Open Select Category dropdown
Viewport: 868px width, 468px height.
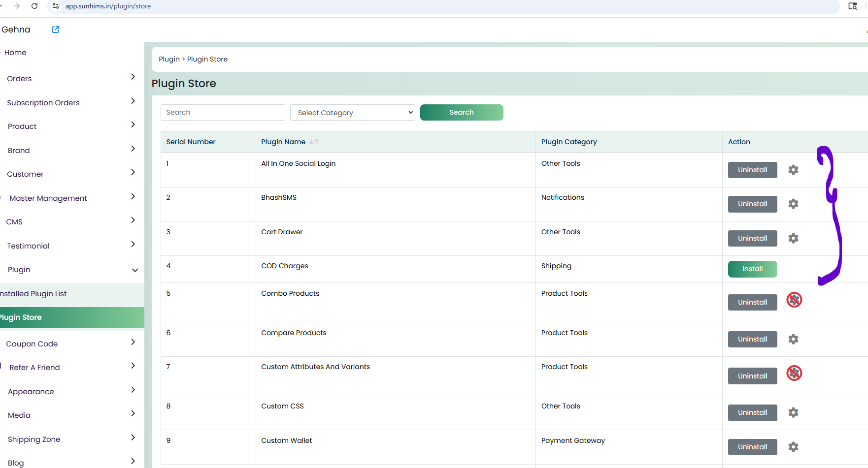[x=353, y=112]
